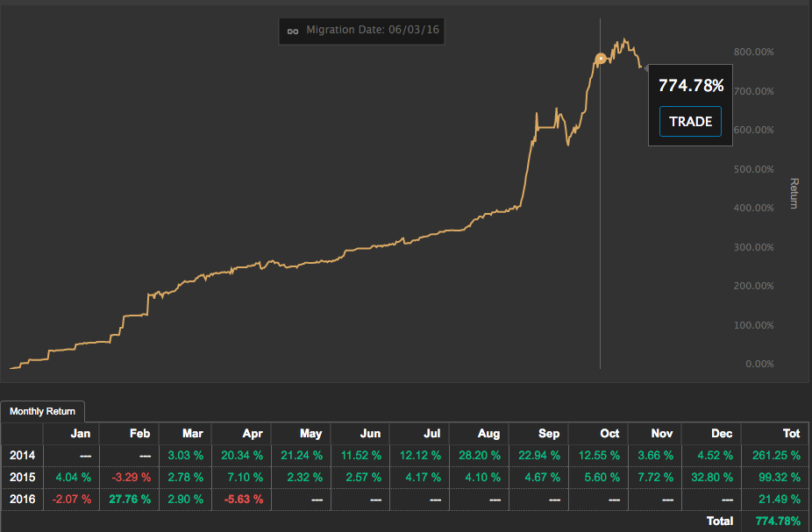This screenshot has width=812, height=532.
Task: Click the 774.78% grand total cell
Action: tap(772, 521)
